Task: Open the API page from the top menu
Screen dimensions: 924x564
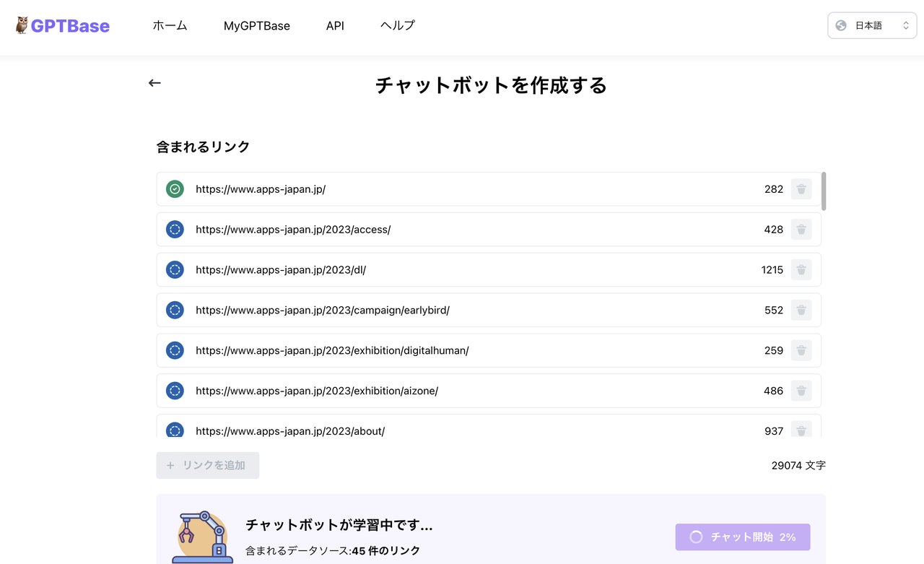Action: coord(335,25)
